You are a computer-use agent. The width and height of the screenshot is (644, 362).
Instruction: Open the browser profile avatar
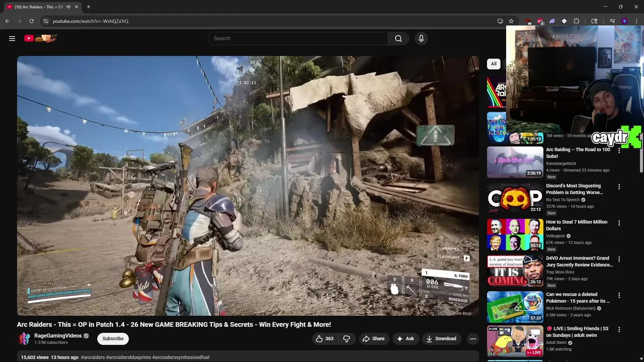pyautogui.click(x=624, y=21)
